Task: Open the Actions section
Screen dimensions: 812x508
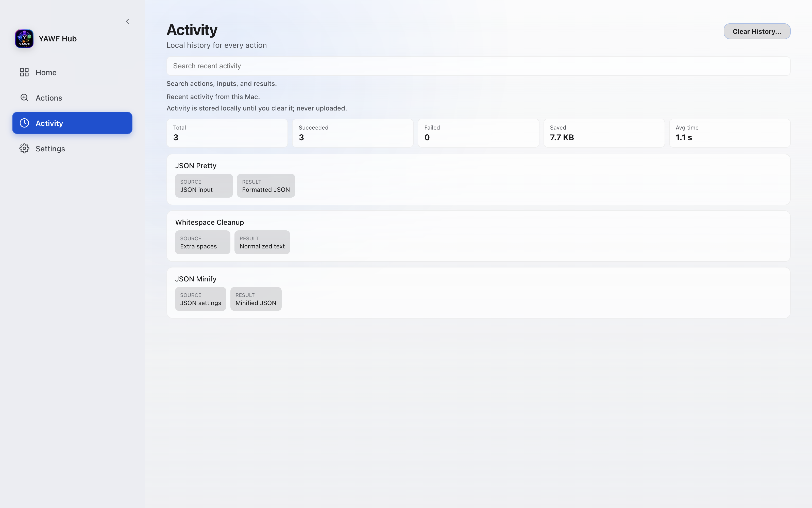Action: pos(72,98)
